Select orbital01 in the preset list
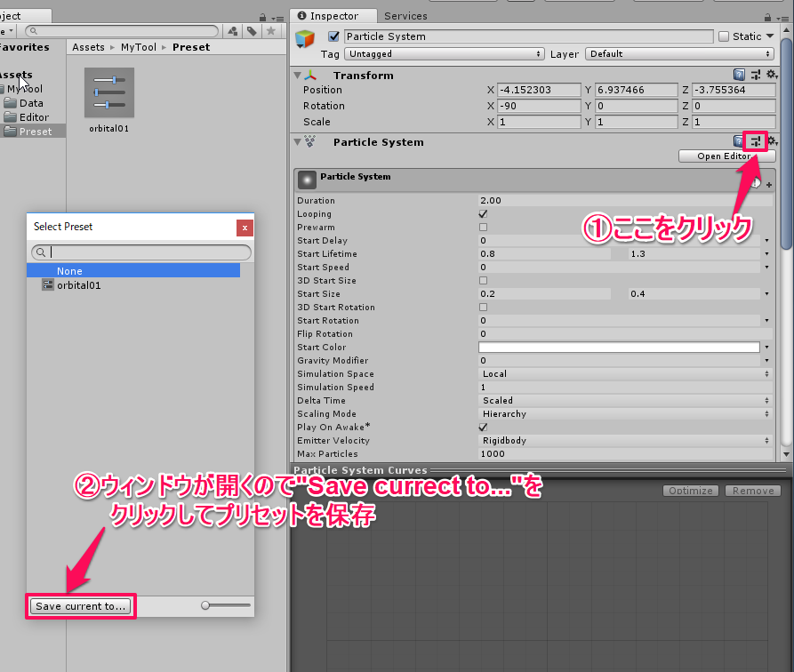794x672 pixels. [x=133, y=285]
